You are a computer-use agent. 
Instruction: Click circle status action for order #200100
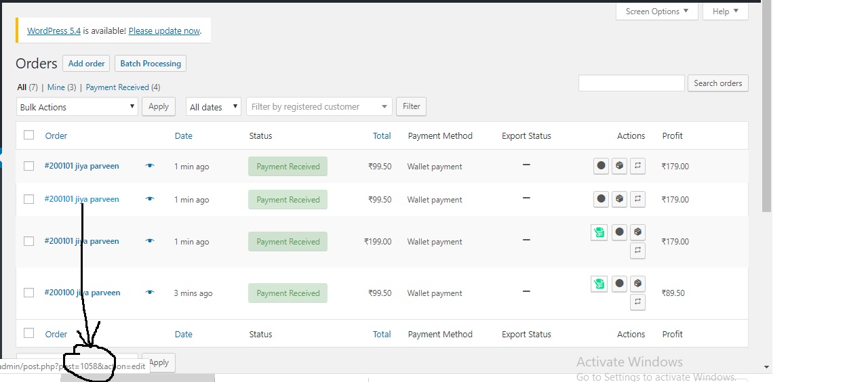[x=619, y=284]
